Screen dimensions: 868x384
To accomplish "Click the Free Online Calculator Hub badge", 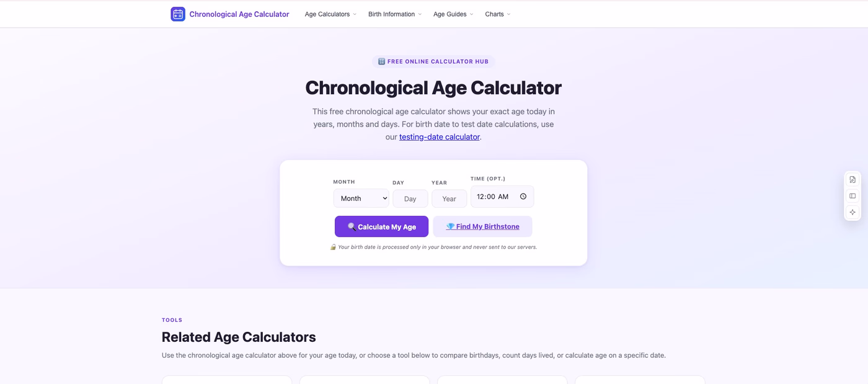I will pos(433,61).
